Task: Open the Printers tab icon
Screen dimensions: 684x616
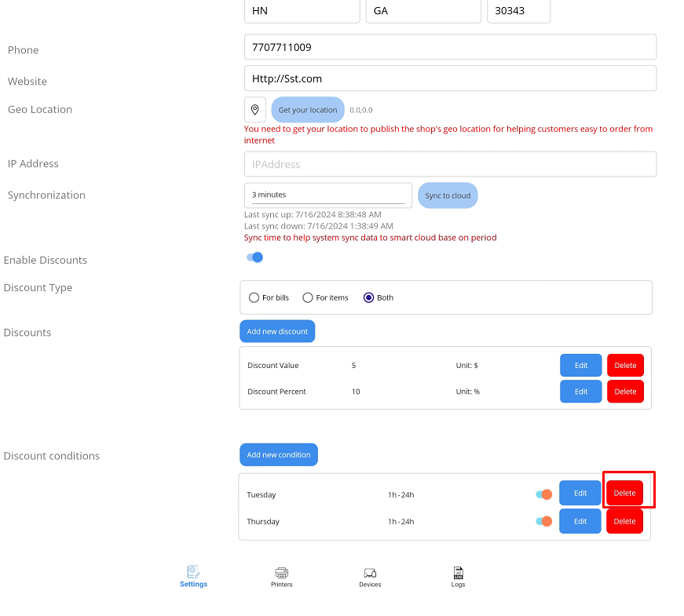Action: 282,573
